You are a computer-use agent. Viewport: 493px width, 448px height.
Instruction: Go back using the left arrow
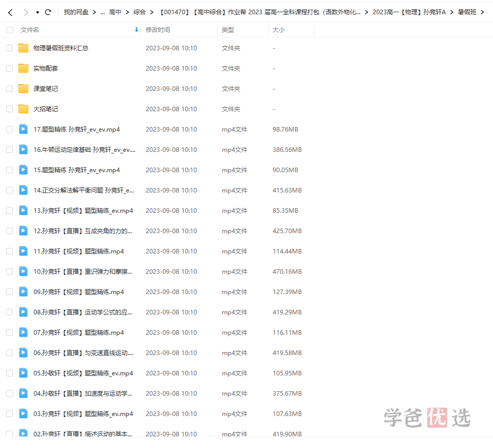click(x=10, y=12)
